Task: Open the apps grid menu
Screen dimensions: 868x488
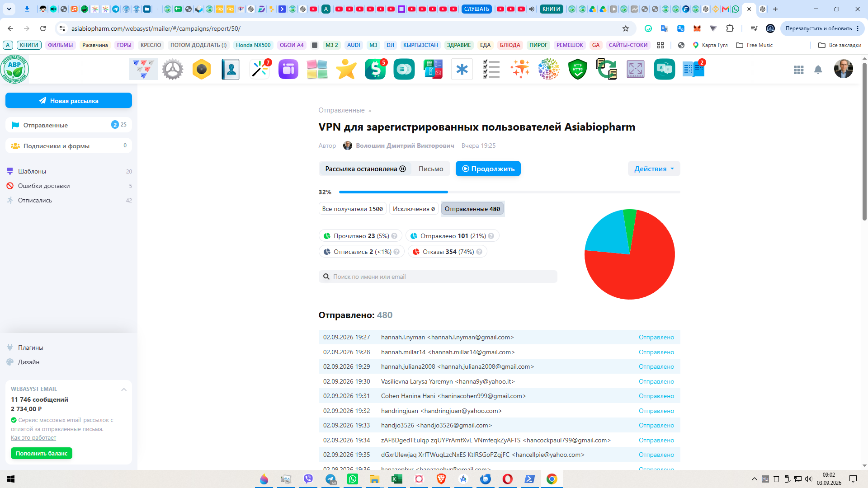Action: point(798,70)
